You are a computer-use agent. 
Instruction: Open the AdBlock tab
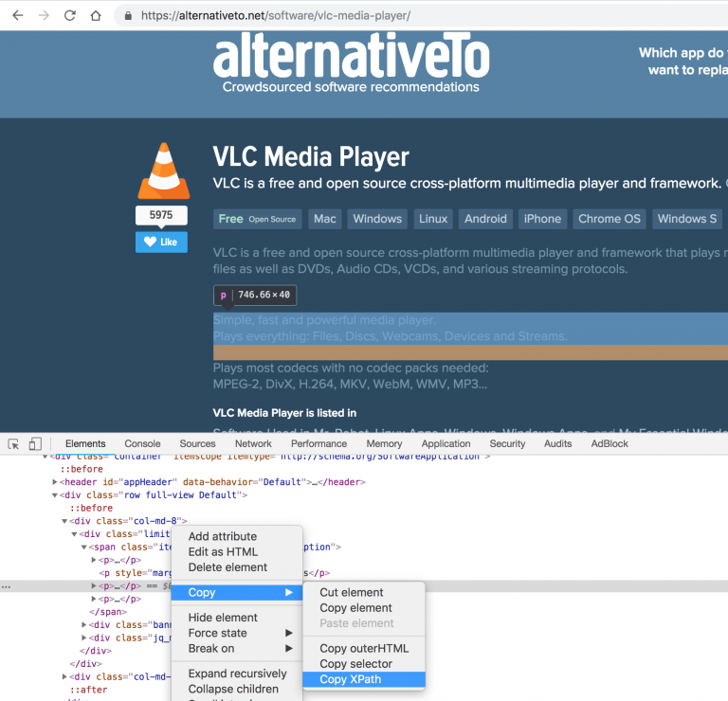click(x=610, y=444)
